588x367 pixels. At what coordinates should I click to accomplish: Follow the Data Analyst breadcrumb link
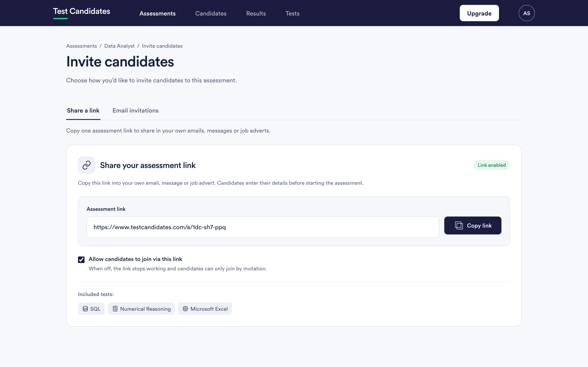click(119, 46)
